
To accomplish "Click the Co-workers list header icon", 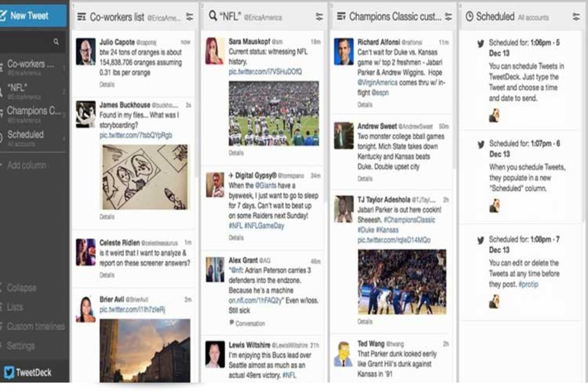I will 81,17.
